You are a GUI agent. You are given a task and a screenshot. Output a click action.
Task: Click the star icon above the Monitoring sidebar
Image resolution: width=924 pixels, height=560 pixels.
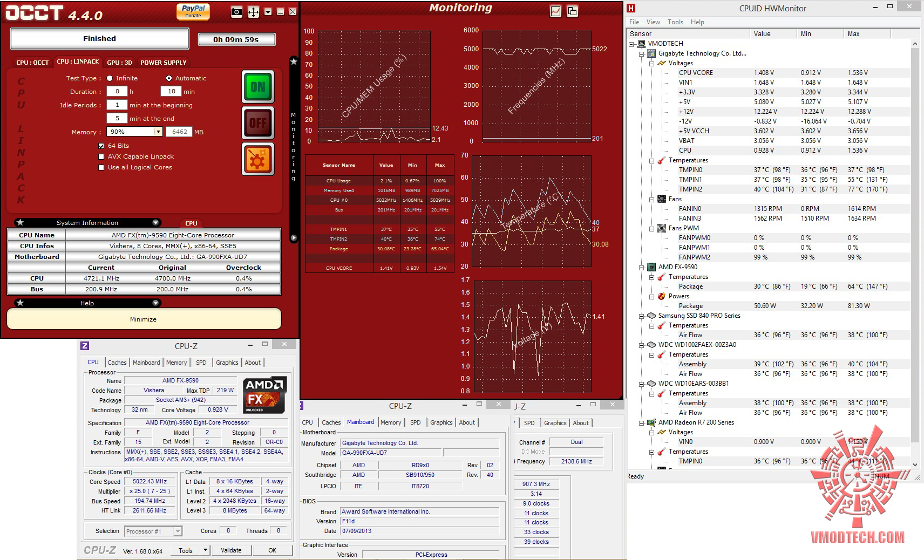coord(294,62)
